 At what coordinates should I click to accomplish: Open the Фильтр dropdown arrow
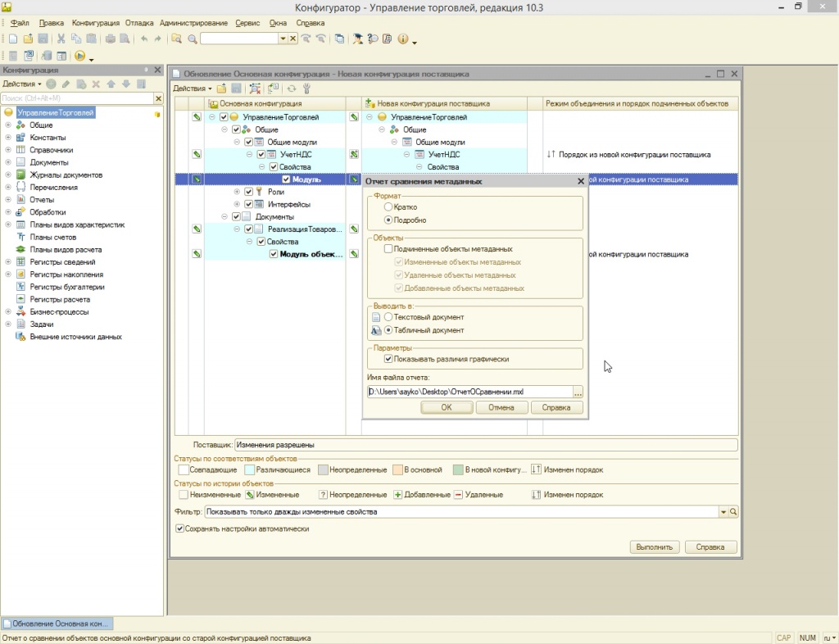[x=723, y=512]
